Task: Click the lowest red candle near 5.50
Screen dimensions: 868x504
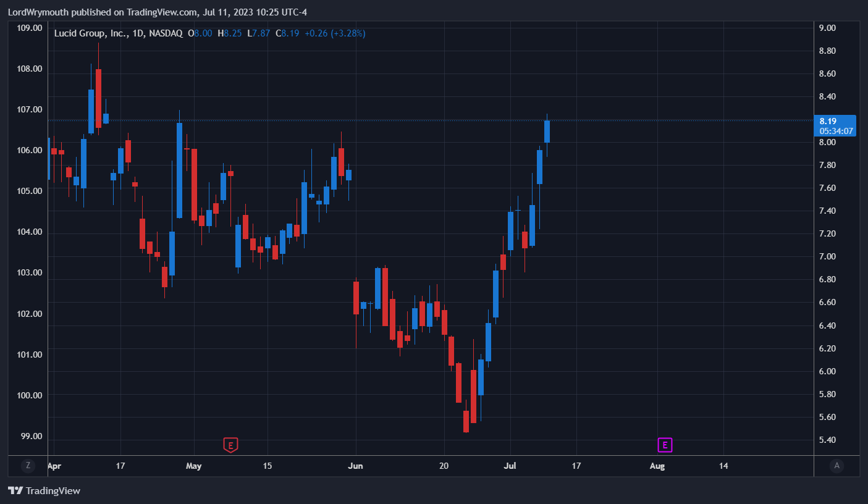Action: tap(466, 421)
